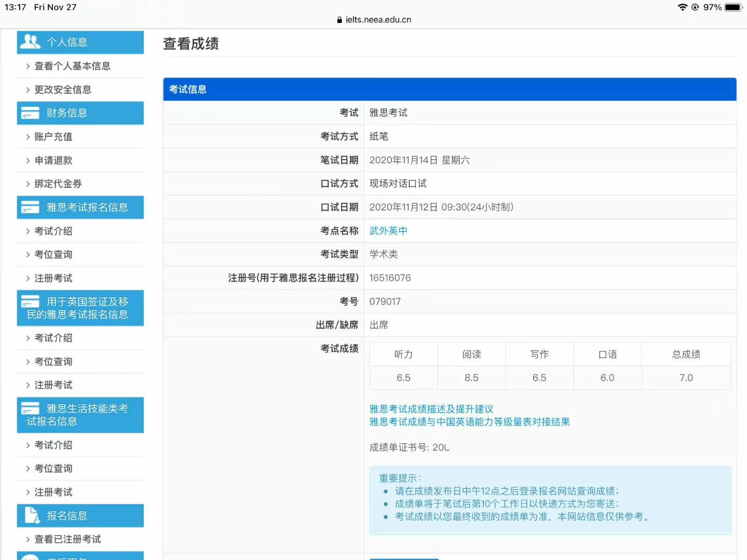The height and width of the screenshot is (560, 747).
Task: Select the 查看已注册考试 menu item
Action: (67, 539)
